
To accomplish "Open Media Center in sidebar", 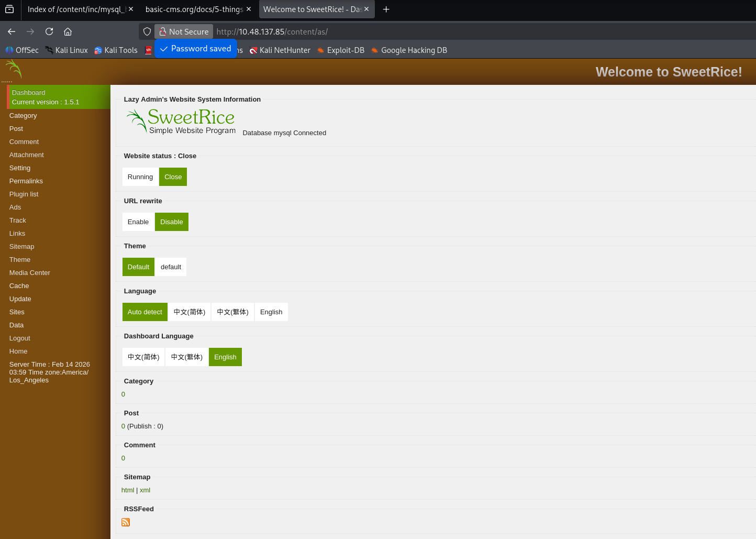I will (30, 273).
